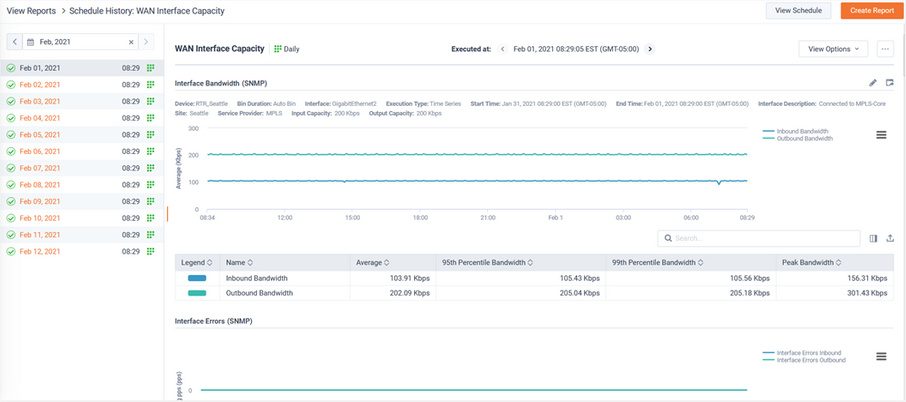Select the Feb 09, 2021 schedule run
This screenshot has height=402, width=906.
[81, 202]
